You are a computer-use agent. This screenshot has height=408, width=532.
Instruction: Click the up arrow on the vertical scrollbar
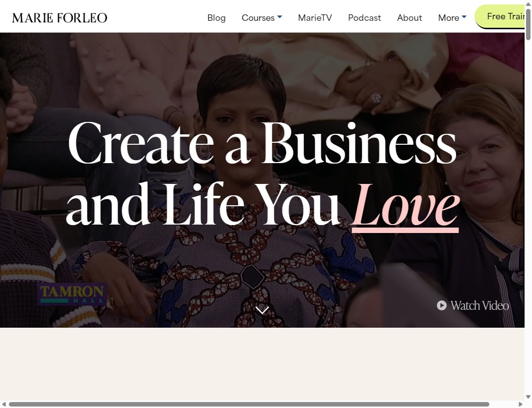pos(528,4)
